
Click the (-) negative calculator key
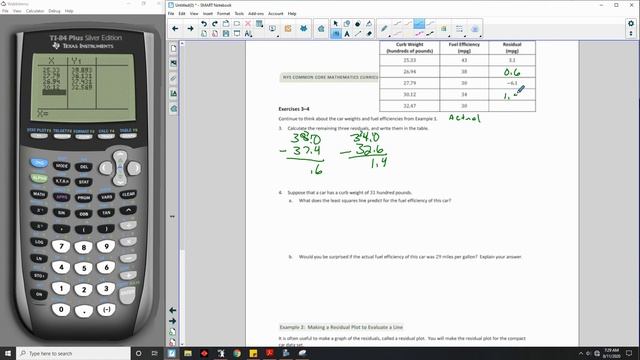point(106,309)
